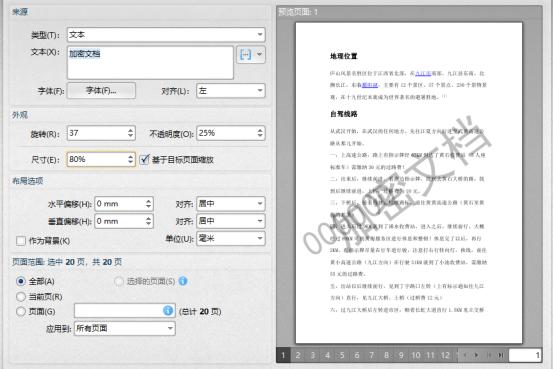Jump to last preview page icon
Image resolution: width=554 pixels, height=369 pixels.
point(501,355)
